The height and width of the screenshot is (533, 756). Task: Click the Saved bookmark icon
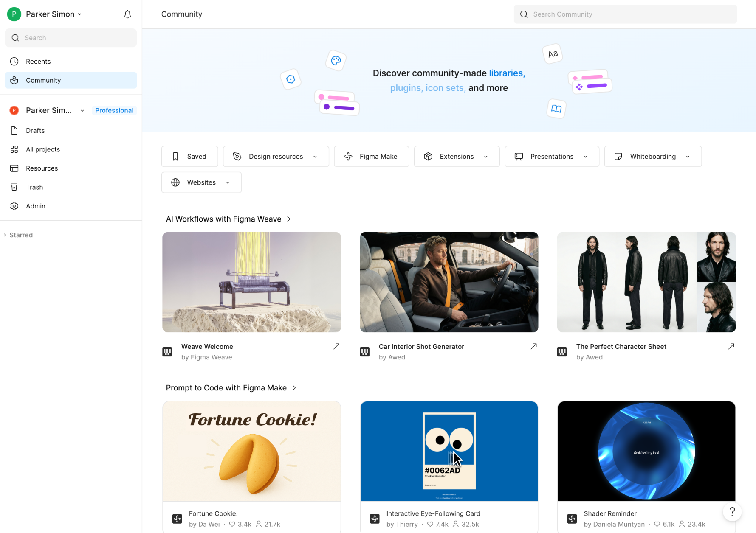point(175,157)
